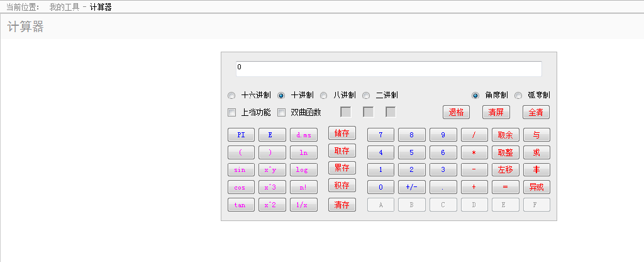Click the 非 NOT button
Screen dimensions: 644x262
(536, 170)
